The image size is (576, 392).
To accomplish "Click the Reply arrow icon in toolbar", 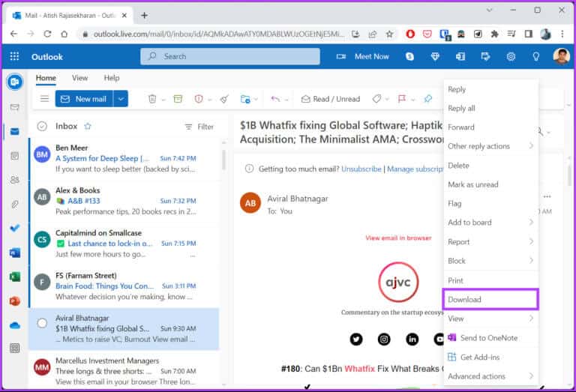I will (275, 99).
